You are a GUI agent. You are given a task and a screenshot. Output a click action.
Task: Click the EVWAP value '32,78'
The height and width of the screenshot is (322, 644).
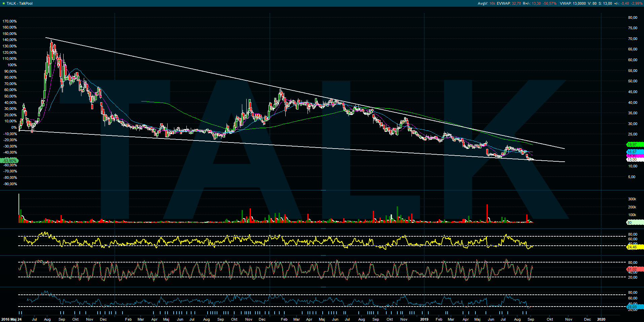pos(516,3)
